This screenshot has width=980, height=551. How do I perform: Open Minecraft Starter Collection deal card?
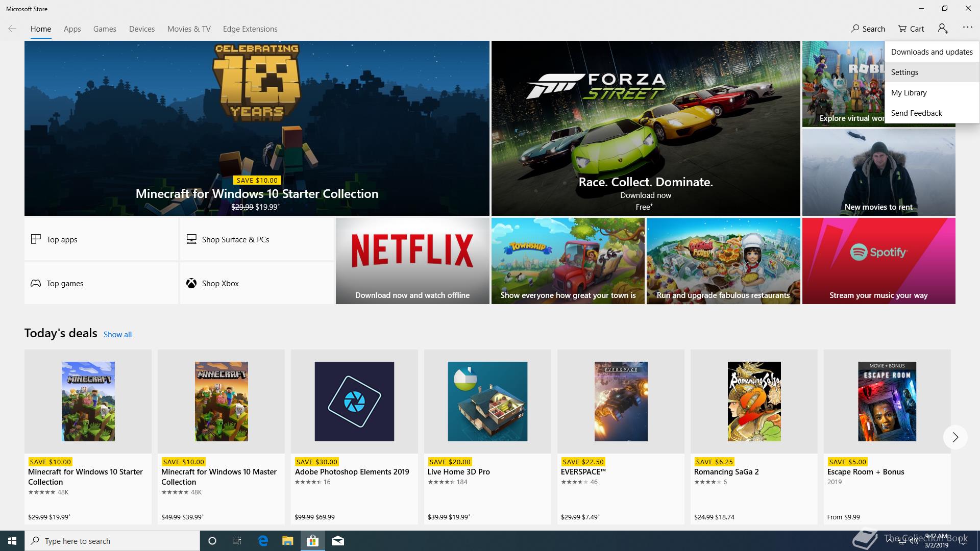click(x=88, y=437)
